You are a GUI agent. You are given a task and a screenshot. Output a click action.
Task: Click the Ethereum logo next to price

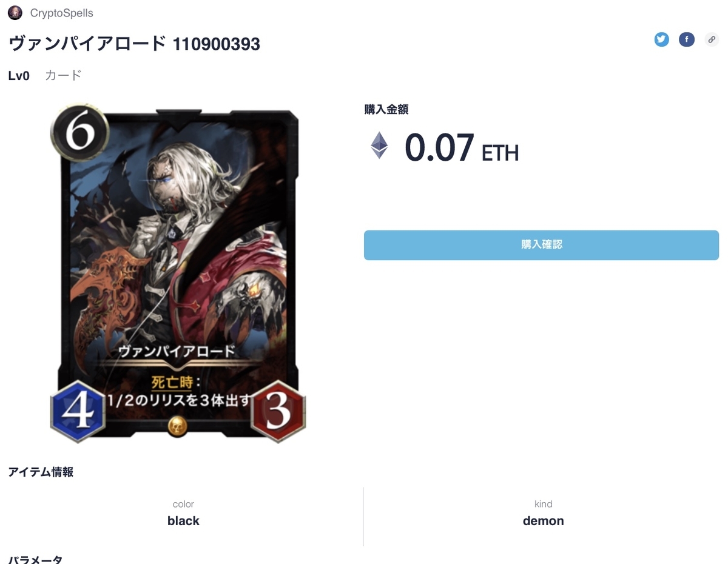[380, 146]
